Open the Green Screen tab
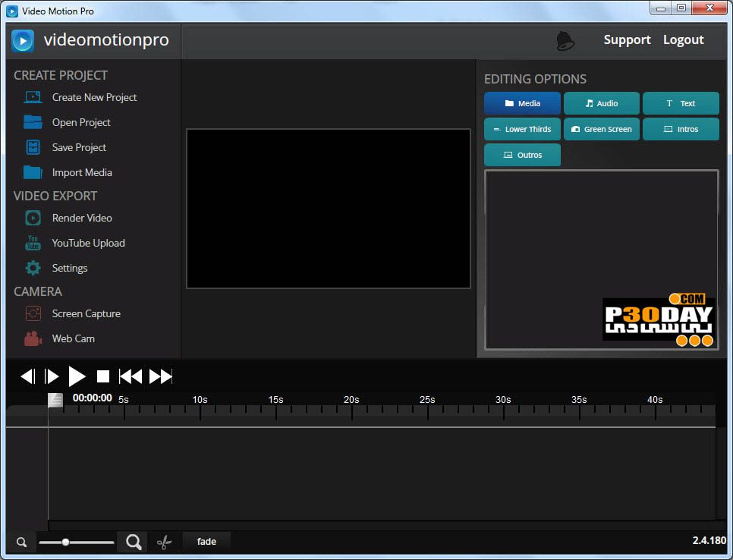The height and width of the screenshot is (560, 733). (602, 129)
